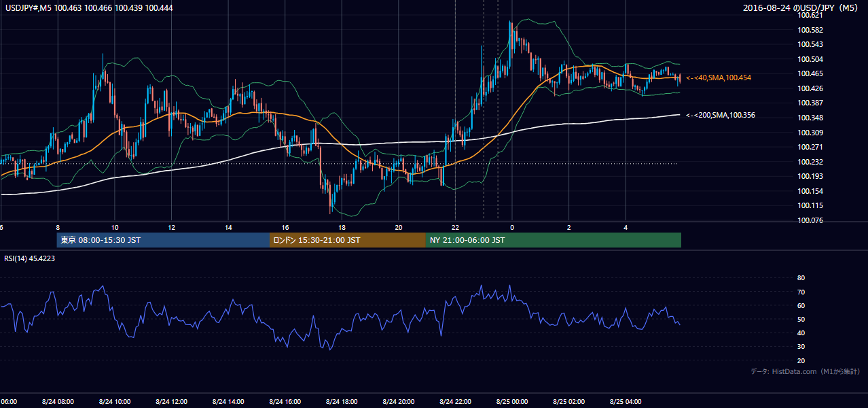Select the Tokyo 08:00-15:30 JST session bar
The height and width of the screenshot is (408, 868).
click(163, 240)
